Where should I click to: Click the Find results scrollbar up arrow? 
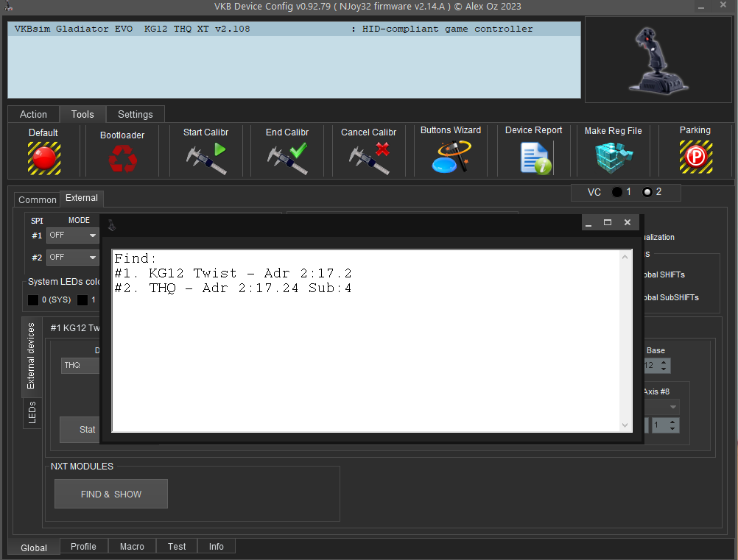click(x=625, y=257)
